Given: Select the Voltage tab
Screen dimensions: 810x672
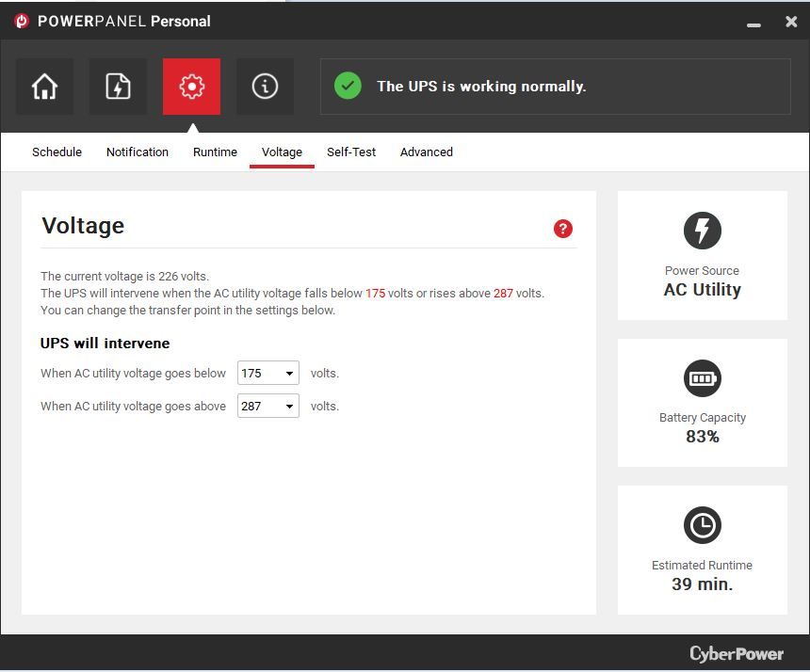Looking at the screenshot, I should 282,152.
